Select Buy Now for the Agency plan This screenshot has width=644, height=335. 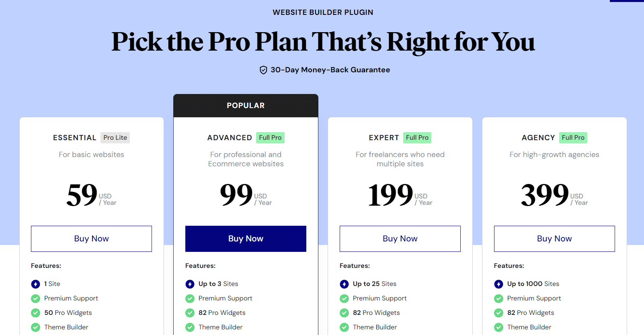coord(554,239)
